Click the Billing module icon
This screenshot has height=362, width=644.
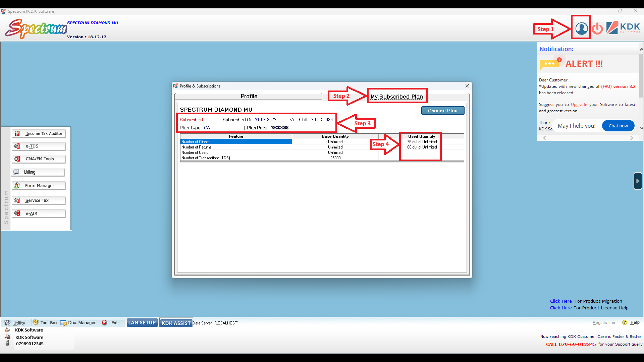click(x=16, y=172)
